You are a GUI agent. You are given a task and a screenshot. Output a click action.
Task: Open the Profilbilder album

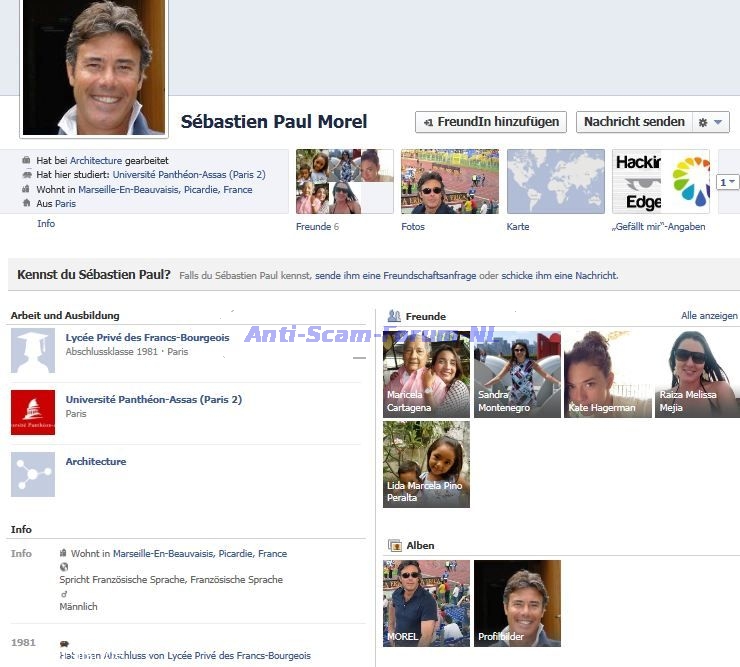coord(517,603)
